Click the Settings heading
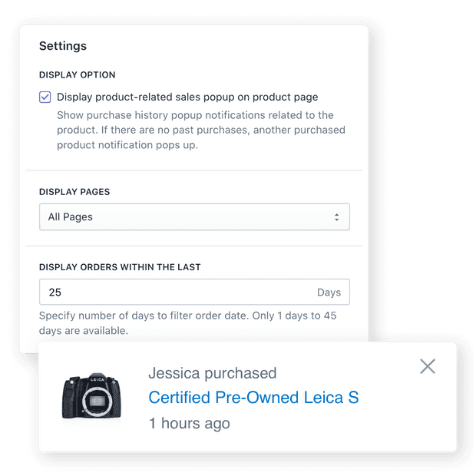The width and height of the screenshot is (476, 476). pyautogui.click(x=63, y=46)
